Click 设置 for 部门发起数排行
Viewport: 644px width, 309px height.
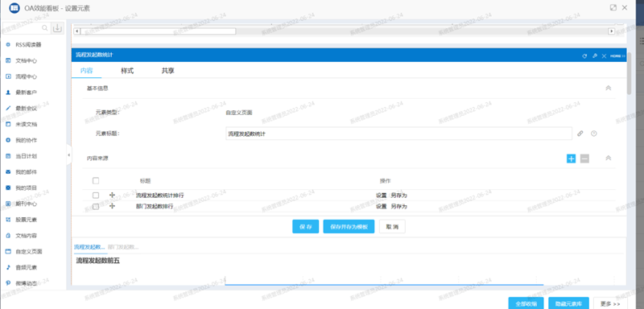pyautogui.click(x=381, y=207)
